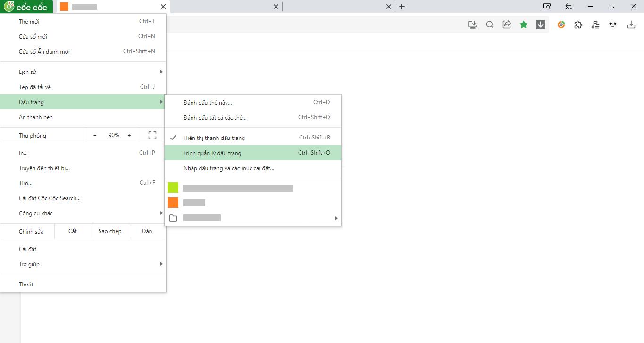Click the tab search icon in title bar
This screenshot has width=644, height=343.
[x=547, y=7]
